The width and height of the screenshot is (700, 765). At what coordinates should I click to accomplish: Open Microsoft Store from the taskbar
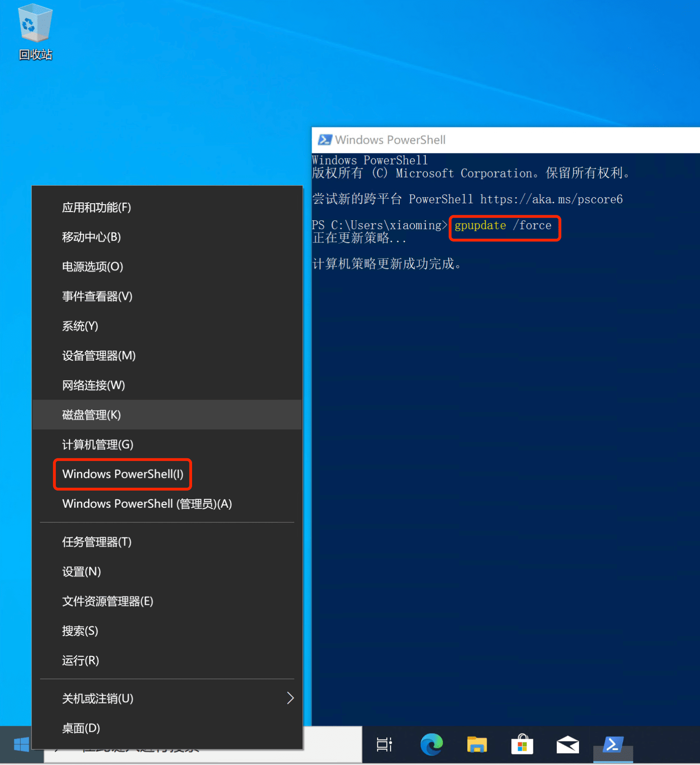point(522,745)
